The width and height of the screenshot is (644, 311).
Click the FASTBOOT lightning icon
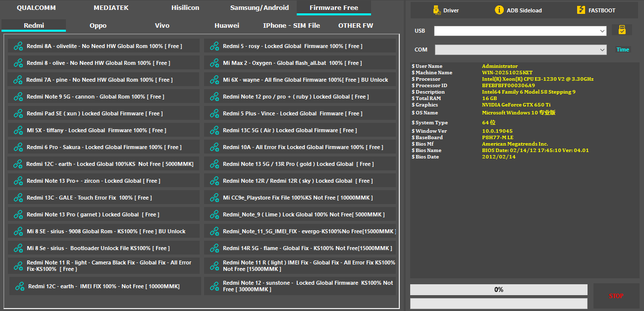(x=581, y=10)
